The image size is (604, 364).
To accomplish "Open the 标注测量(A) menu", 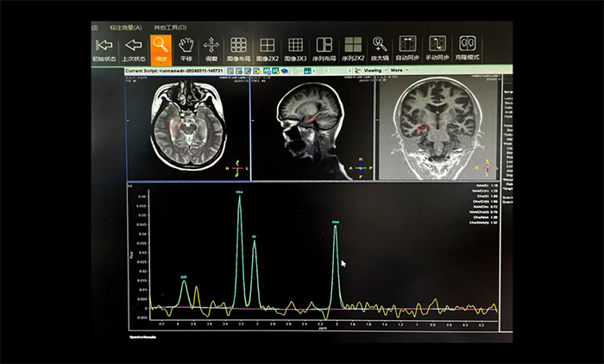I will [x=124, y=28].
